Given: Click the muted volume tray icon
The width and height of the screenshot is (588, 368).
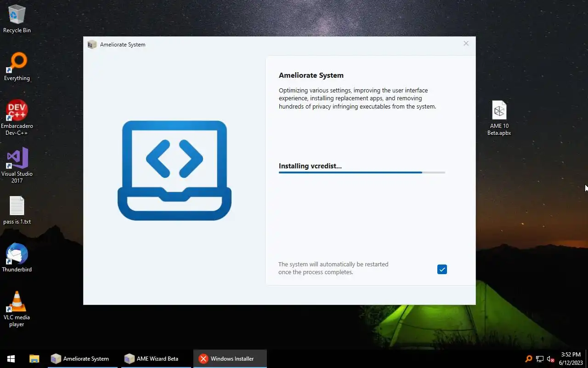Looking at the screenshot, I should click(550, 359).
